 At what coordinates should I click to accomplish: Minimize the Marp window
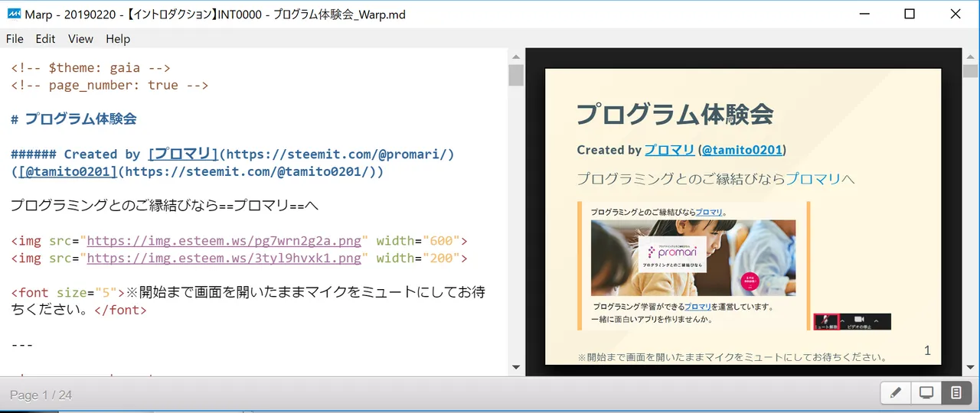(864, 14)
